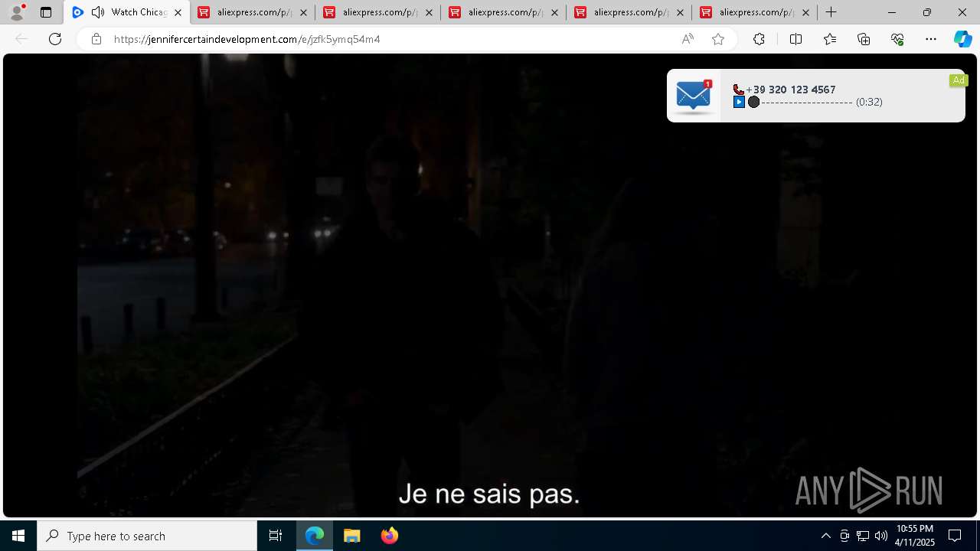
Task: Mute the Watch Chicago tab audio
Action: click(97, 12)
